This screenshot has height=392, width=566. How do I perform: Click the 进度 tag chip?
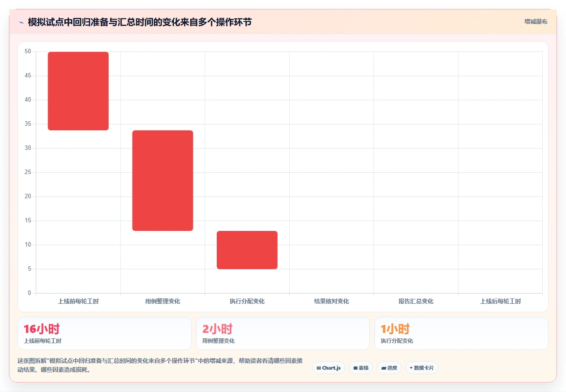point(389,368)
